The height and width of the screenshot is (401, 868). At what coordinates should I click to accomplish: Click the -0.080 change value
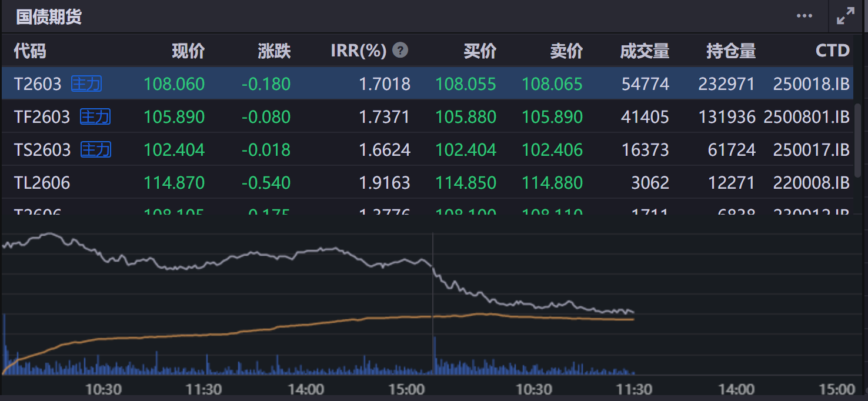coord(266,117)
